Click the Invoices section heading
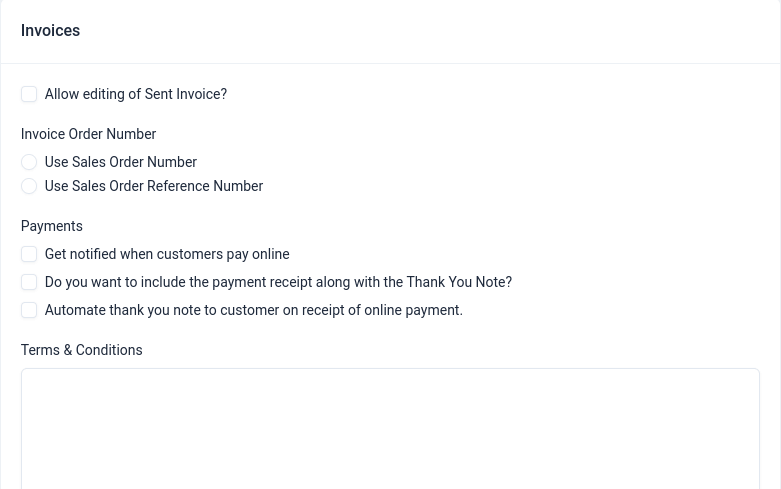The image size is (781, 489). [50, 31]
